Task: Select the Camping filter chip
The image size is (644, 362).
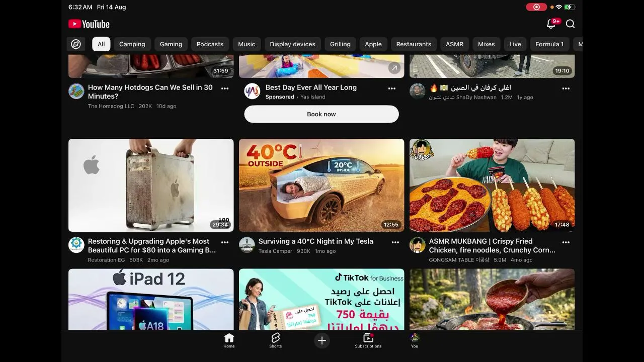Action: pos(132,44)
